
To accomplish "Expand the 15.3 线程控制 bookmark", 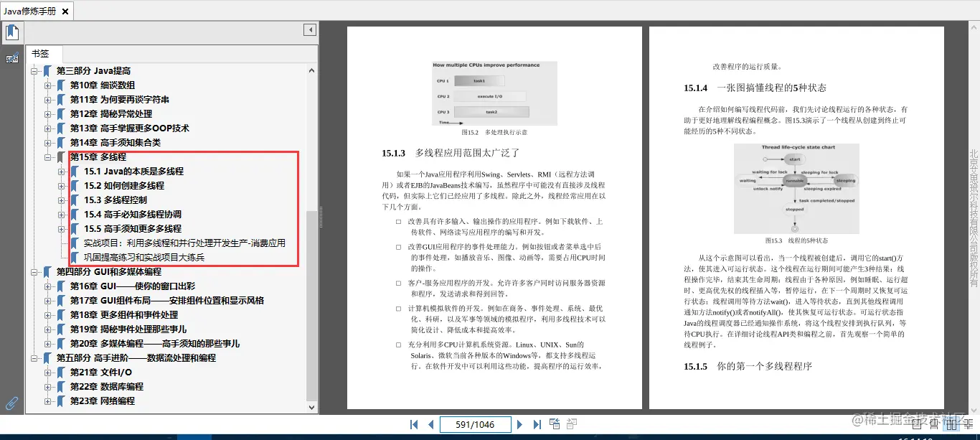I will click(62, 200).
